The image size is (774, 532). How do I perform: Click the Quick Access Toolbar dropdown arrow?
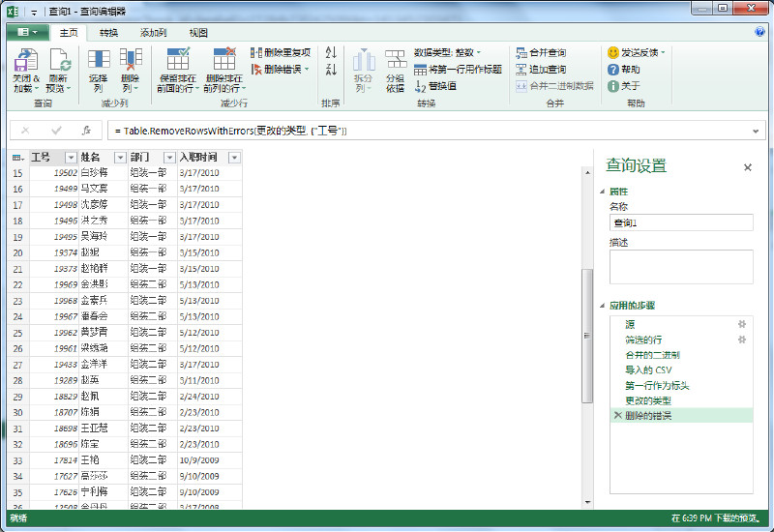[34, 12]
